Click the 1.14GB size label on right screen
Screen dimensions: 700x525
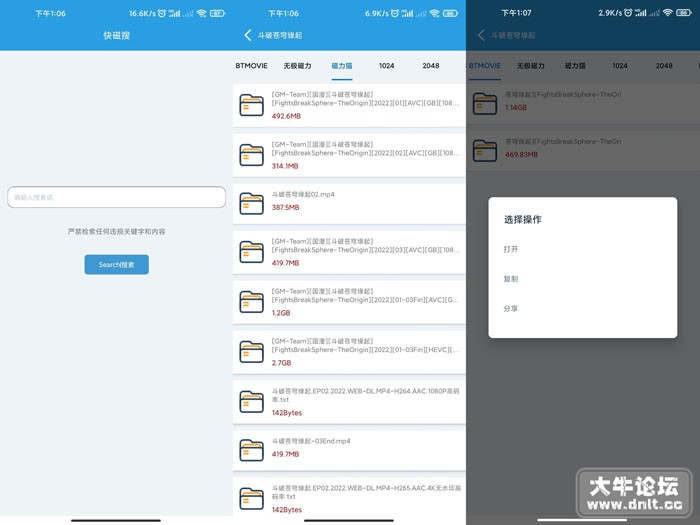coord(516,108)
